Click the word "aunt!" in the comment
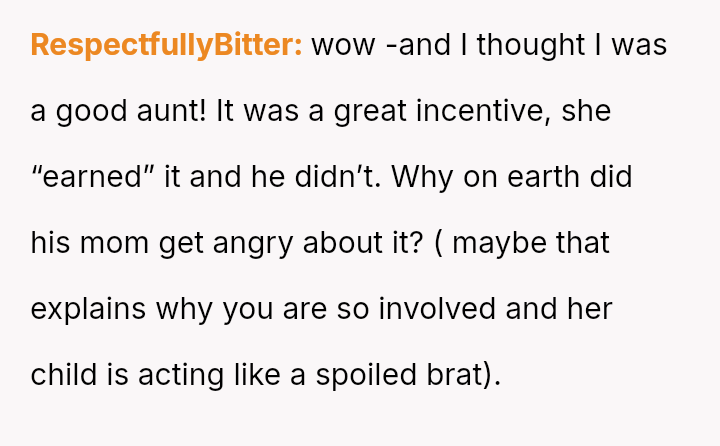This screenshot has height=446, width=720. 169,112
